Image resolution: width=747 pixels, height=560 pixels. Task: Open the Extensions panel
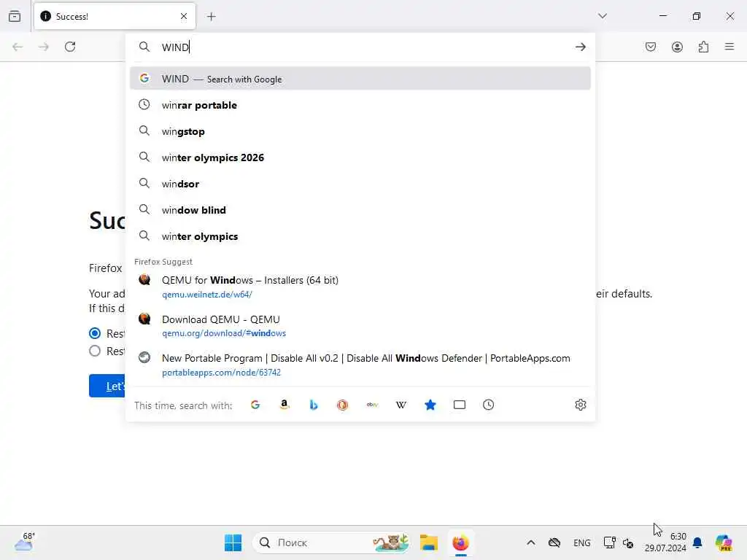click(703, 47)
